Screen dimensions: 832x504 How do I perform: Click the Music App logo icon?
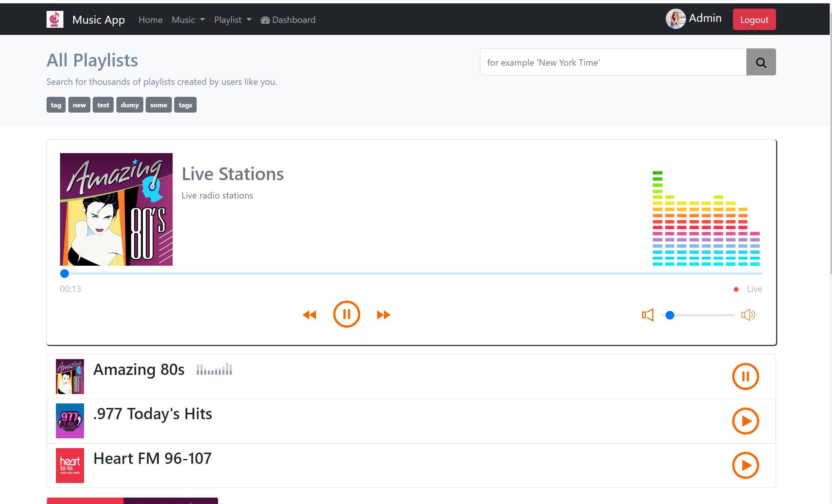pos(55,20)
